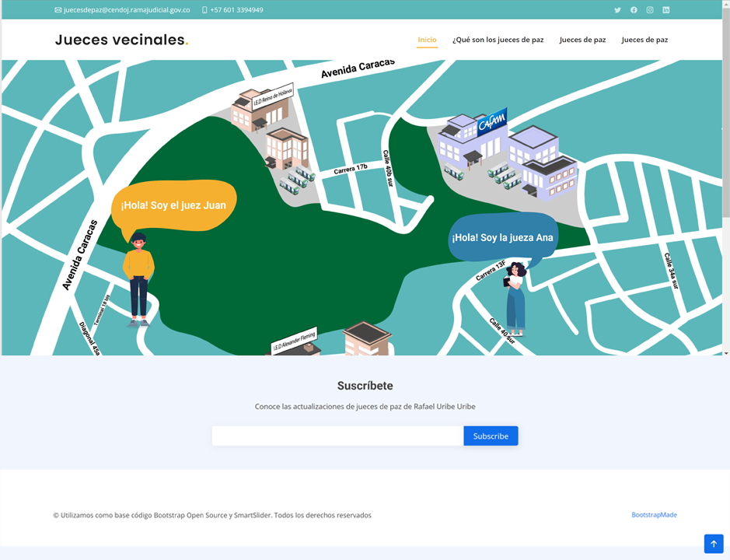Click the envelope icon beside email address
The height and width of the screenshot is (560, 730).
[58, 10]
